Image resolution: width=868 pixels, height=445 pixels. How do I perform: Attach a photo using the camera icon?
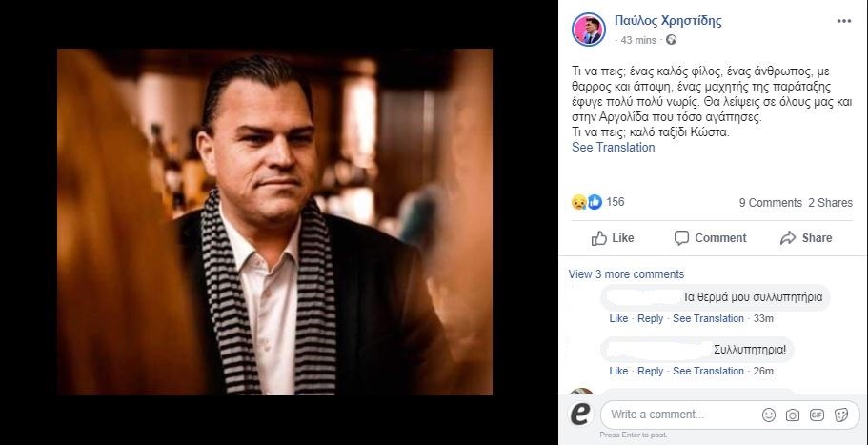(793, 415)
